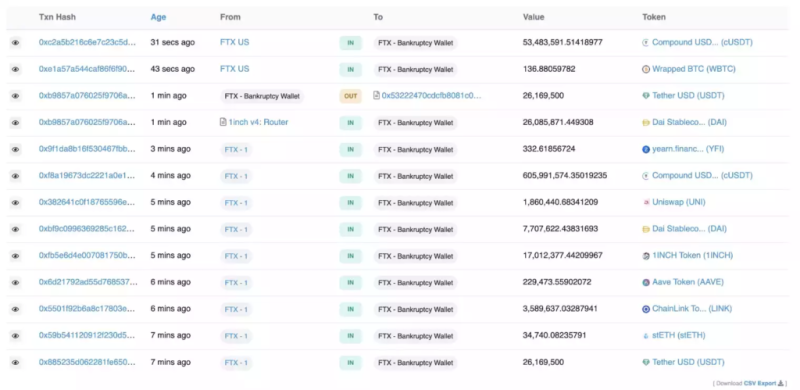Open Dai Stablecoin (DAI) token in 26,085,871 row

(x=689, y=123)
